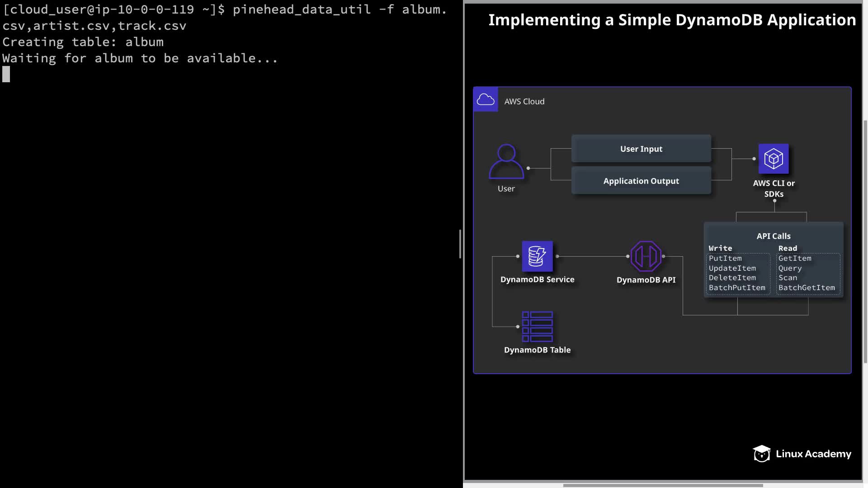The height and width of the screenshot is (488, 868).
Task: Click the DynamoDB Table icon
Action: (537, 326)
